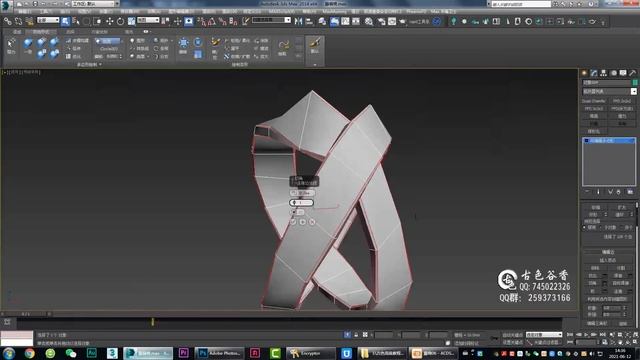Open the selection filter dropdown
This screenshot has height=360, width=640.
pos(48,20)
